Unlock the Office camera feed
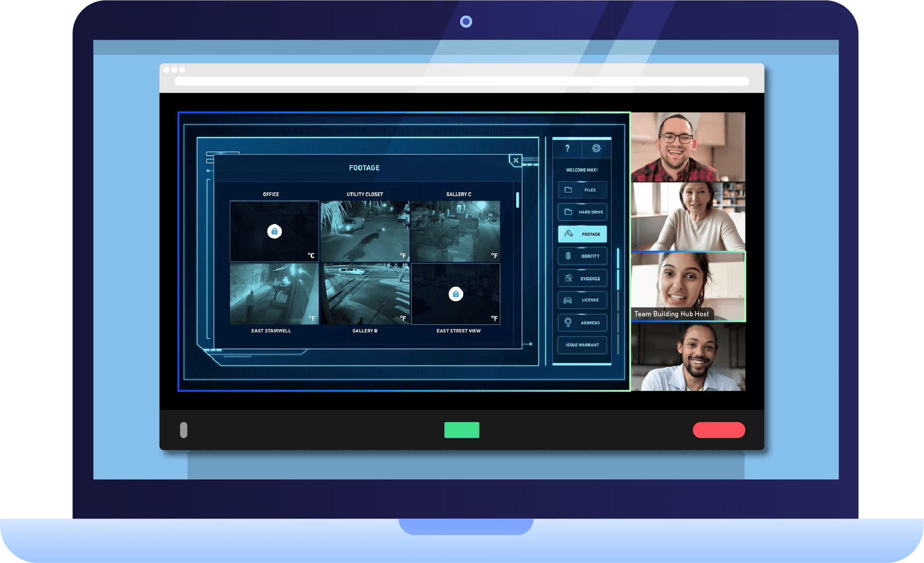924x563 pixels. click(x=274, y=231)
